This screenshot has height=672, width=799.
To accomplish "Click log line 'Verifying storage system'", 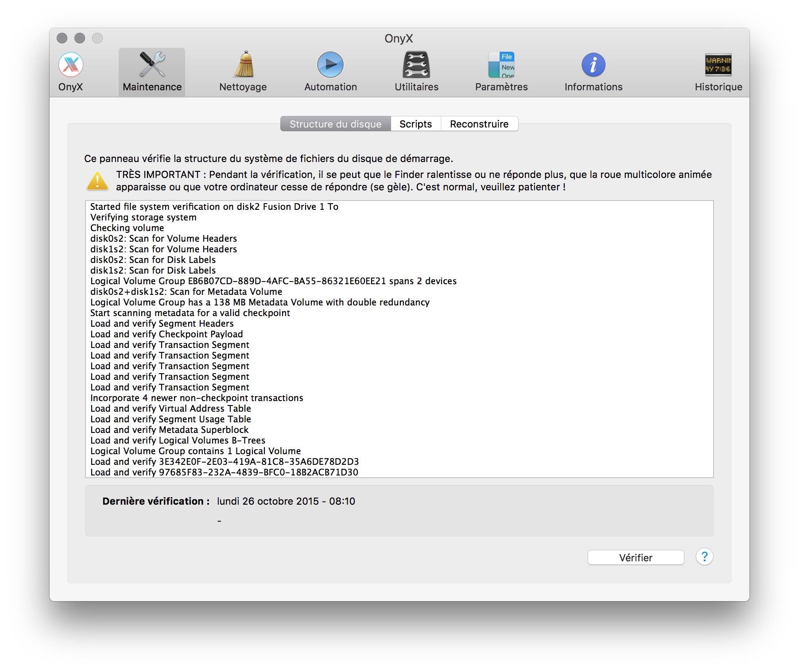I will (144, 217).
